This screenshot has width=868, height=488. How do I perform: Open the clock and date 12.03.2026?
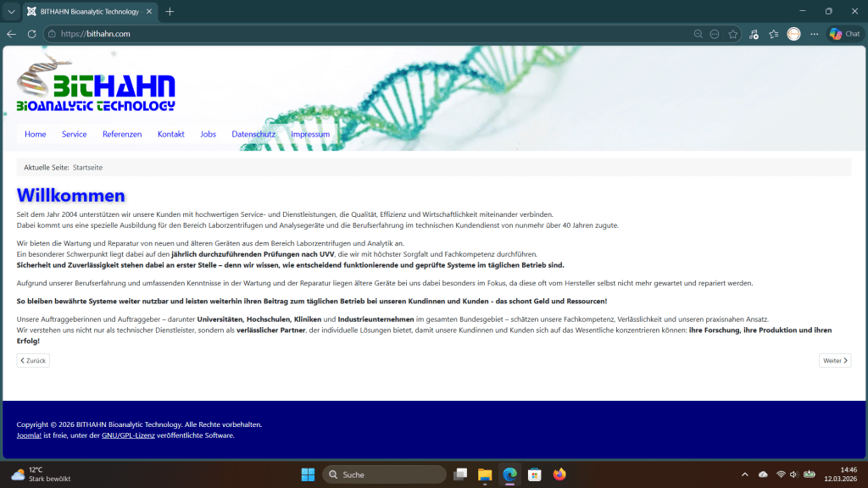tap(840, 474)
